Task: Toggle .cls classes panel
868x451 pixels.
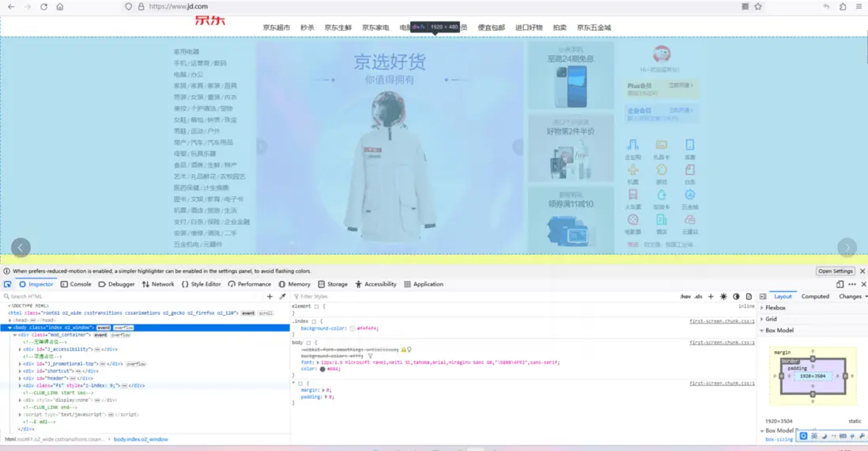Action: coord(699,297)
